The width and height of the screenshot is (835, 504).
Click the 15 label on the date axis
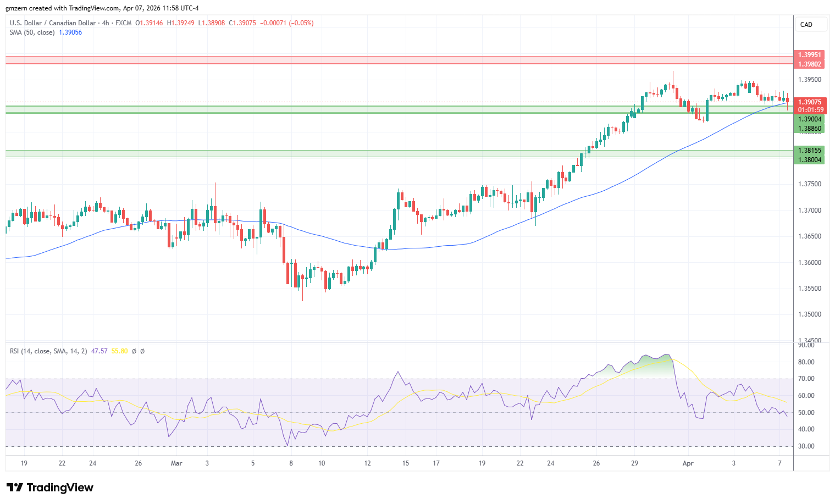(x=405, y=463)
